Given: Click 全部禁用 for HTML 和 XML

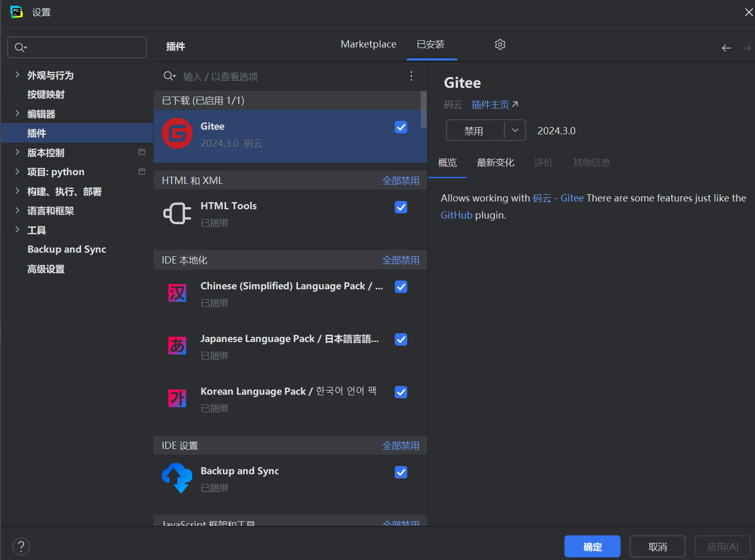Looking at the screenshot, I should (x=401, y=180).
